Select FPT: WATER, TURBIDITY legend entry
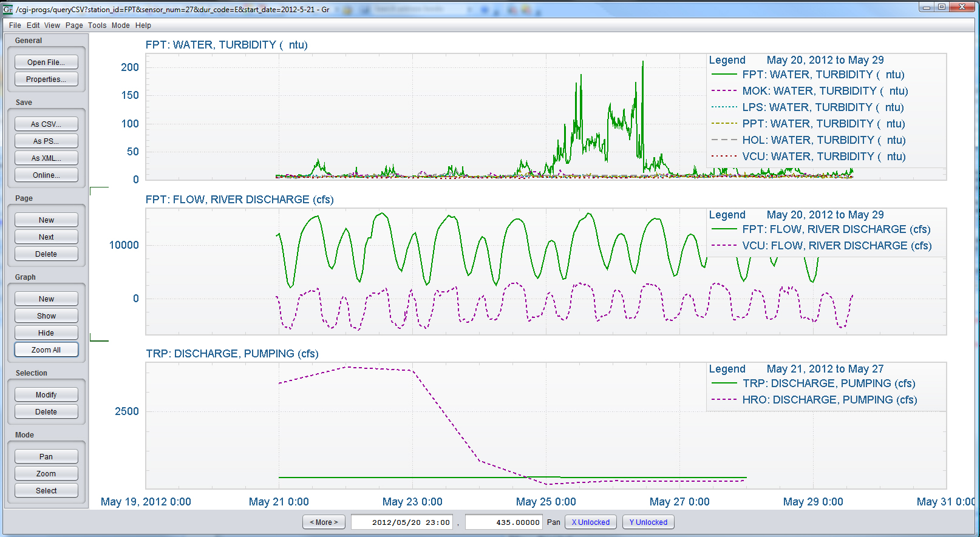 (823, 75)
